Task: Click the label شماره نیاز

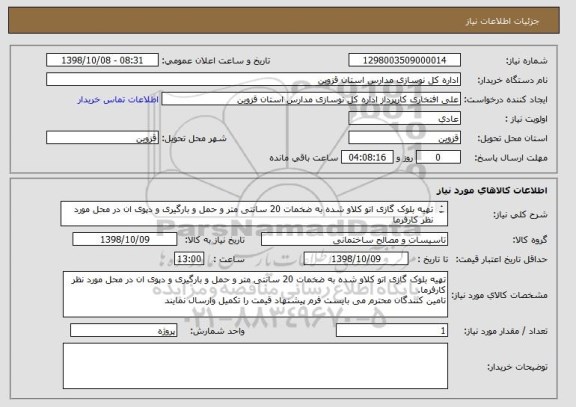Action: coord(527,61)
